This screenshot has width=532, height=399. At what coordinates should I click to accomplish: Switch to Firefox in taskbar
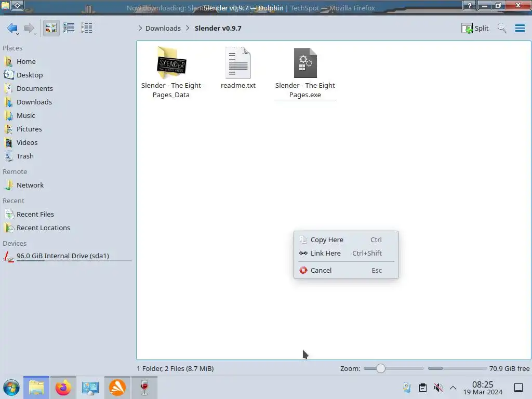tap(63, 388)
